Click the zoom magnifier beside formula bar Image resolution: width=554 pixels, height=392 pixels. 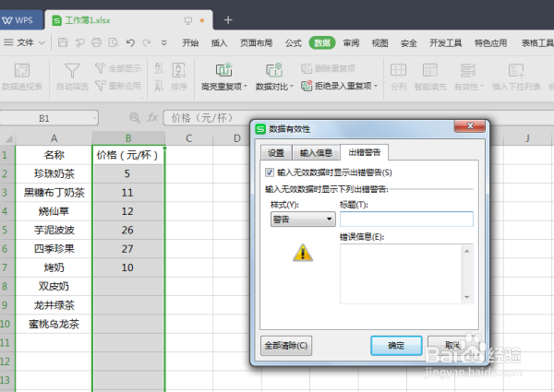click(x=135, y=117)
